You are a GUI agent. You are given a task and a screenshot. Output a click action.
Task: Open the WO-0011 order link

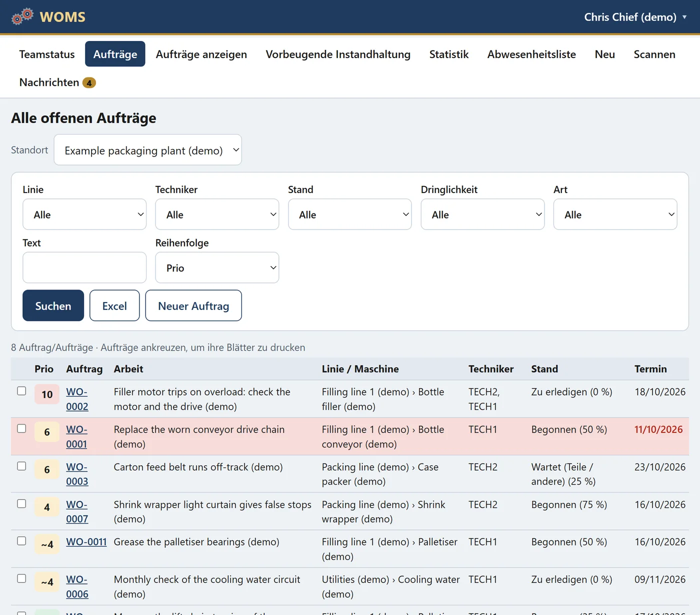coord(86,542)
